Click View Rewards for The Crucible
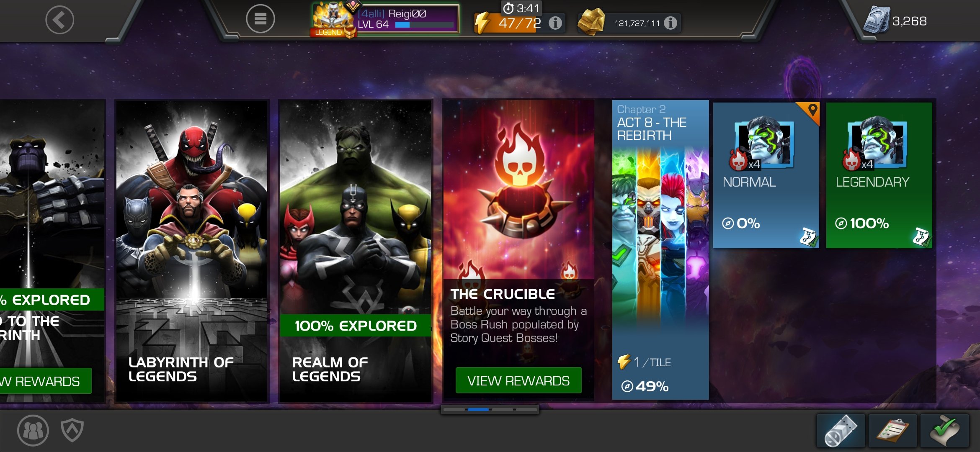Image resolution: width=980 pixels, height=452 pixels. pos(518,380)
